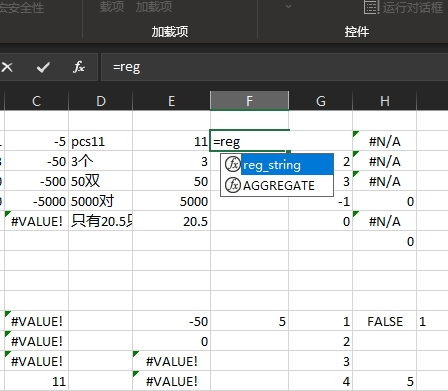Select column D header
The height and width of the screenshot is (391, 448).
pos(101,101)
